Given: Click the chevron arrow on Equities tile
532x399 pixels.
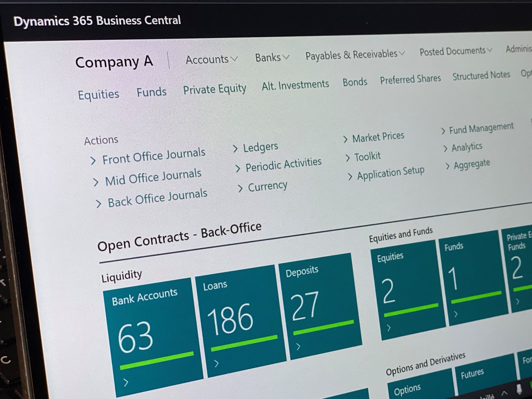Looking at the screenshot, I should (388, 328).
